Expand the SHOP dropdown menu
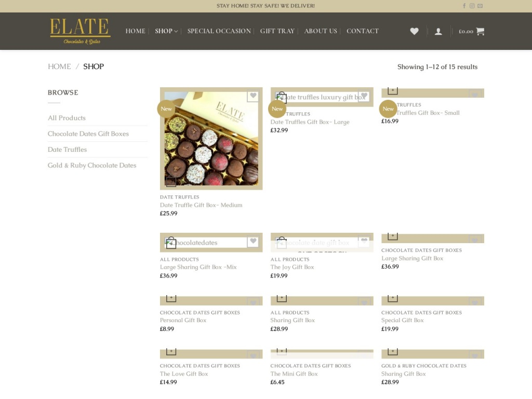 point(166,31)
